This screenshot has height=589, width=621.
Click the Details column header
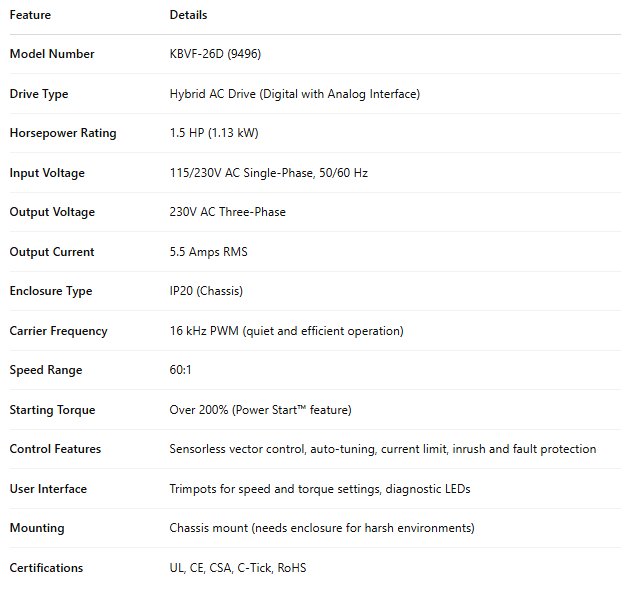[x=189, y=15]
